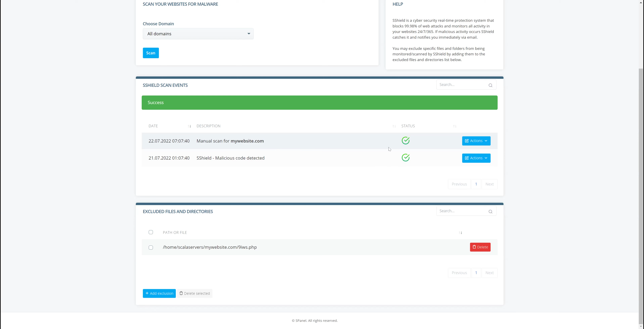Click Next in Excluded Files pagination
This screenshot has height=329, width=644.
[489, 273]
